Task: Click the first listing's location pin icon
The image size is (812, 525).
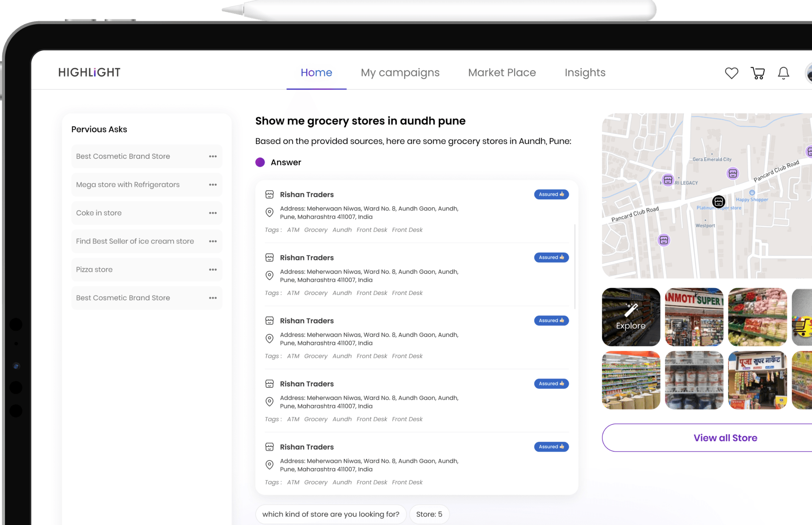Action: coord(270,213)
